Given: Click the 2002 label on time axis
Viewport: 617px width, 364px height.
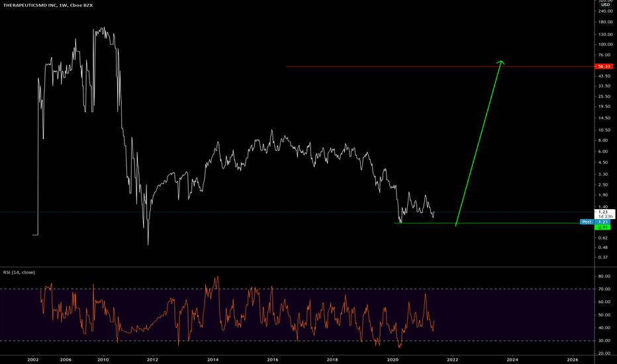Looking at the screenshot, I should click(x=33, y=359).
